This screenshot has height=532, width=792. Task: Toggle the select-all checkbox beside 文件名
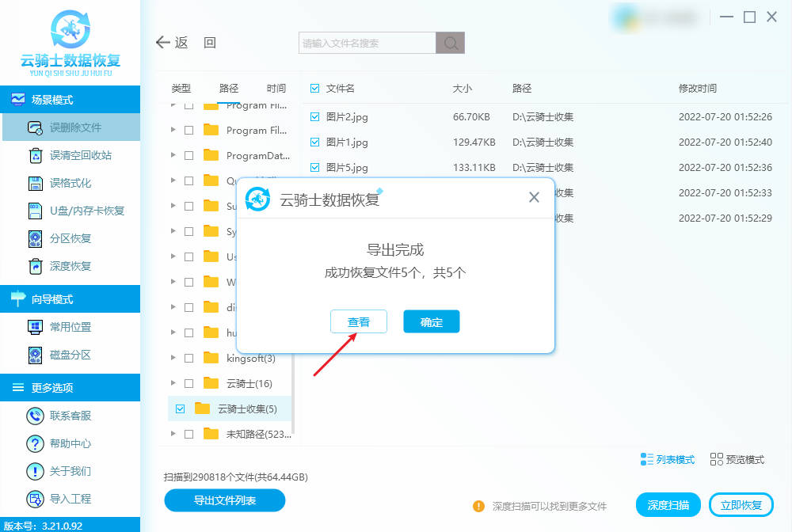[314, 89]
